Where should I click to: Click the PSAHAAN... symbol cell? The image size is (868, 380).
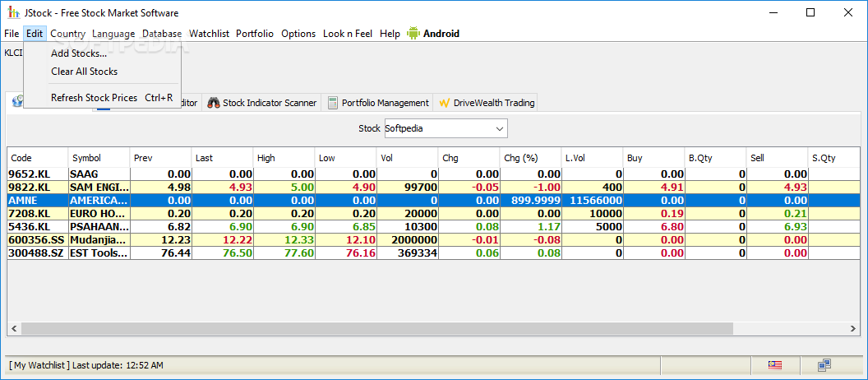coord(99,227)
